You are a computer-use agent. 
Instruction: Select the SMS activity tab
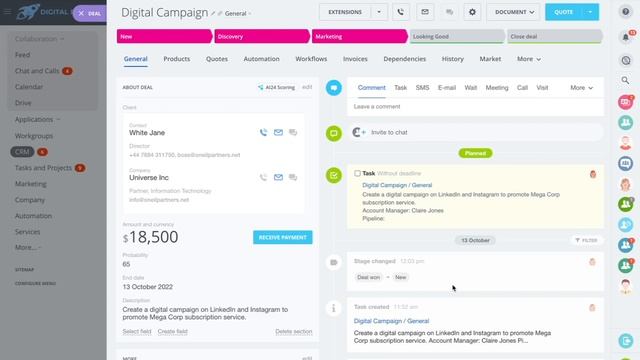[x=422, y=88]
